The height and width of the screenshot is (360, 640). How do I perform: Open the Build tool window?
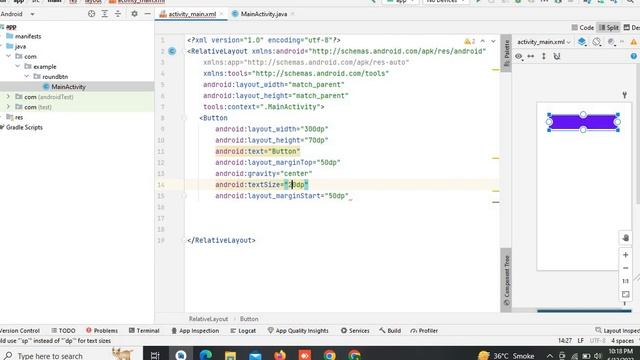coord(390,331)
